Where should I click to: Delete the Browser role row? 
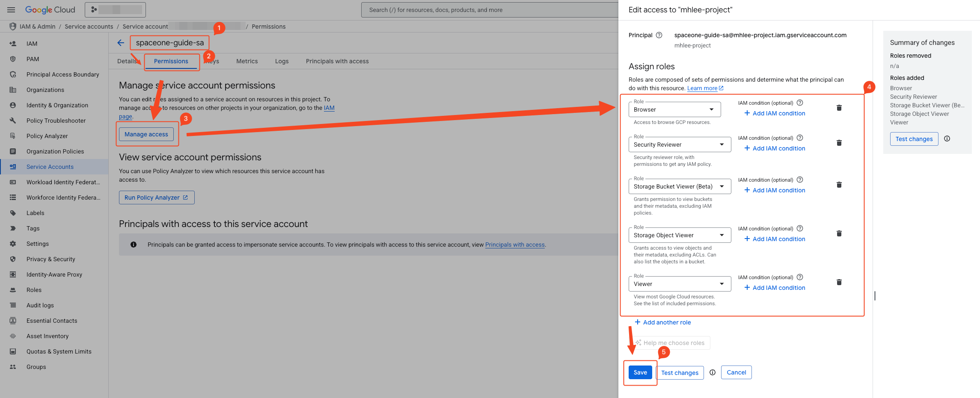pyautogui.click(x=839, y=108)
